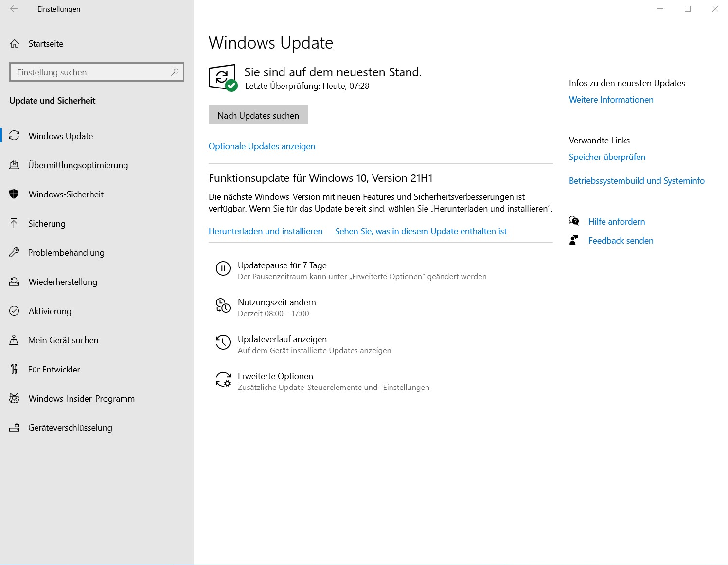Viewport: 728px width, 565px height.
Task: Click Feedback senden link
Action: (x=621, y=241)
